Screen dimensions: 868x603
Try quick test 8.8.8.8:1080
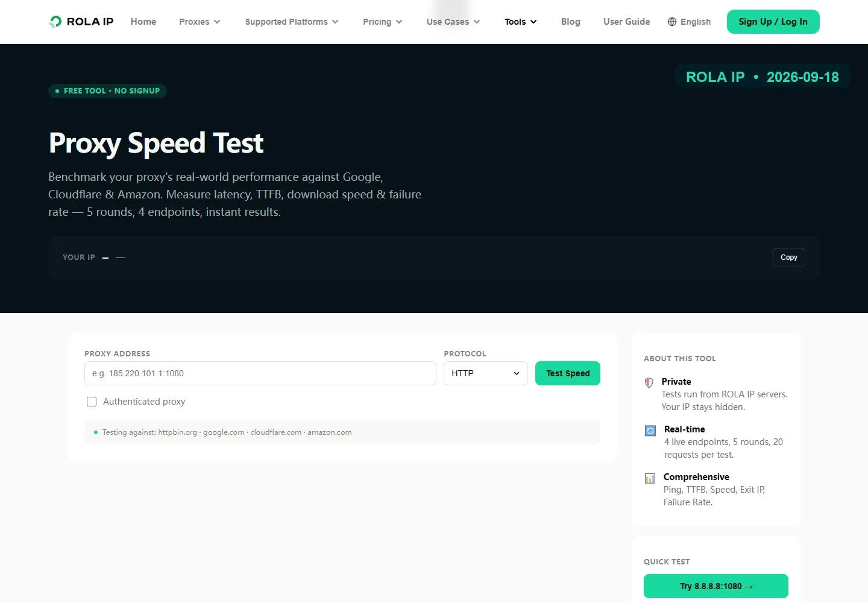[x=716, y=586]
